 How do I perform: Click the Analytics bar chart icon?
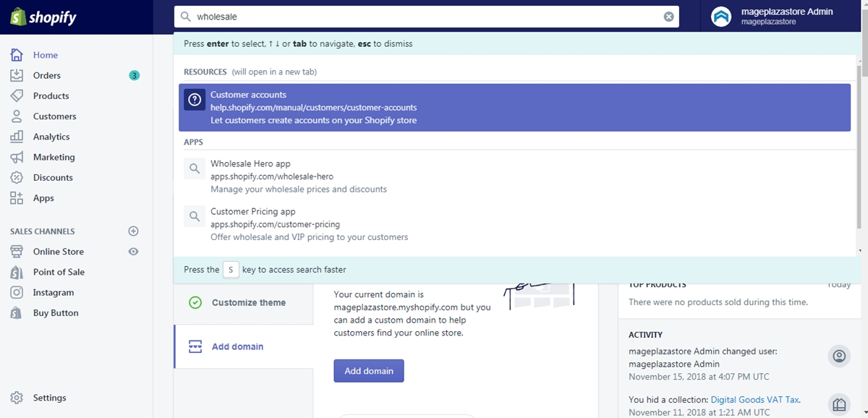17,137
